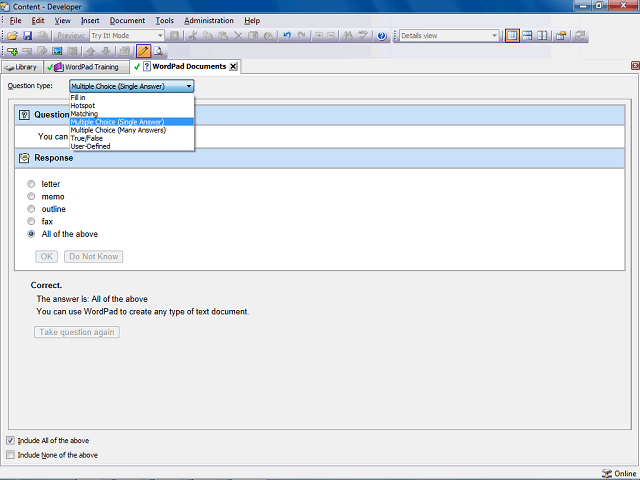Viewport: 640px width, 480px height.
Task: Click the Take question again button
Action: click(77, 332)
